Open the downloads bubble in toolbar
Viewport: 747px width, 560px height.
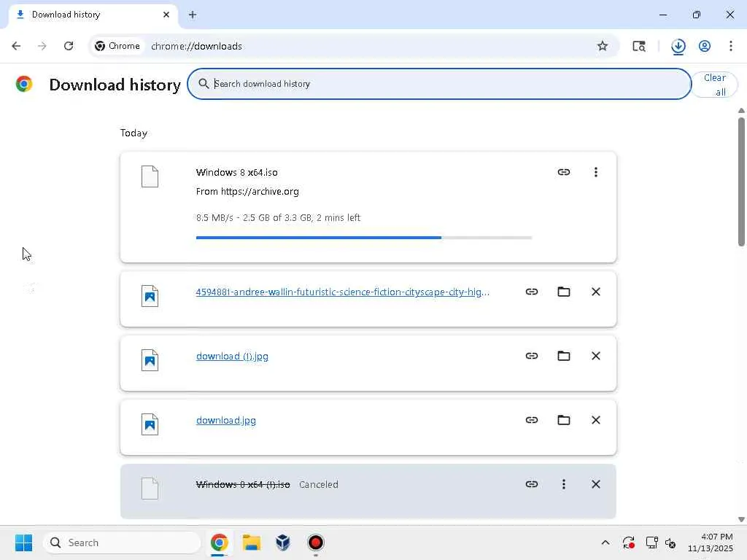click(678, 46)
